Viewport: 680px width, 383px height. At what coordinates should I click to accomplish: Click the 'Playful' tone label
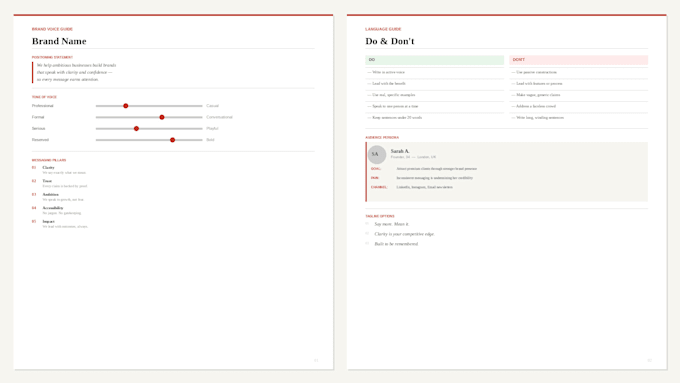pos(212,128)
